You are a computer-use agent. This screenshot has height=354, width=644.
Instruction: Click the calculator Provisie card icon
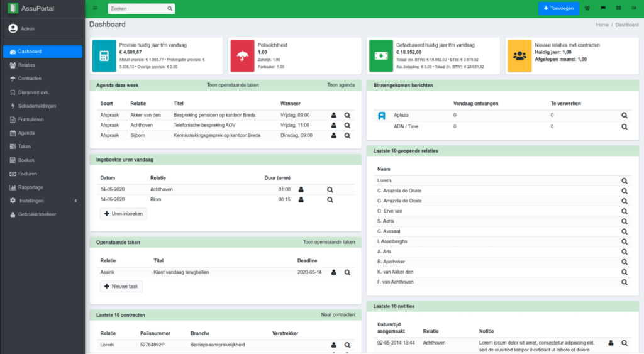tap(104, 56)
